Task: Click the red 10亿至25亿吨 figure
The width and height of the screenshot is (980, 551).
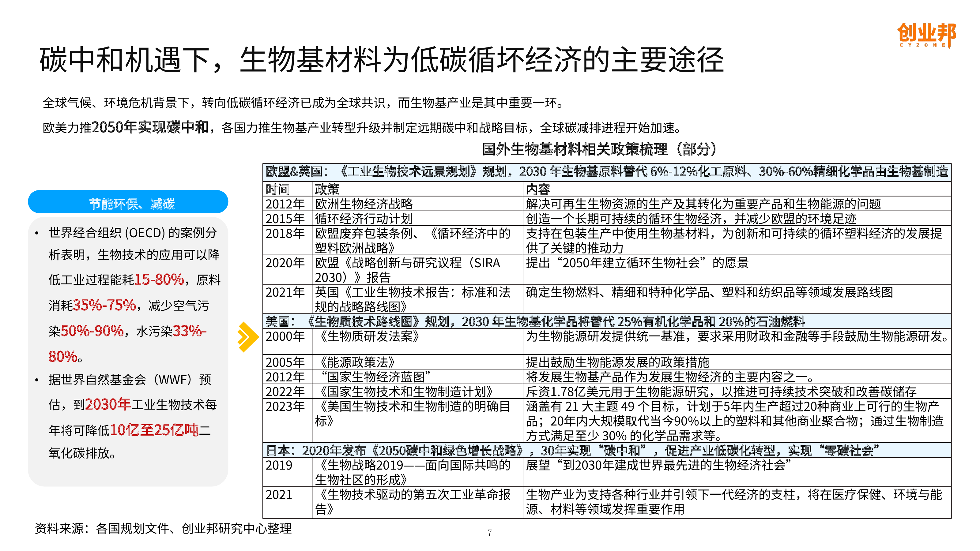Action: pyautogui.click(x=154, y=430)
